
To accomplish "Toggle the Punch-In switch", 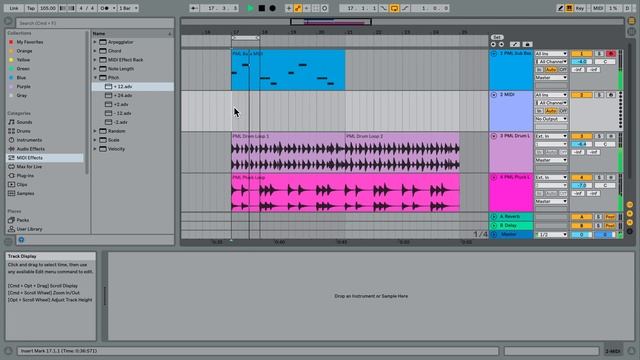I will point(384,8).
